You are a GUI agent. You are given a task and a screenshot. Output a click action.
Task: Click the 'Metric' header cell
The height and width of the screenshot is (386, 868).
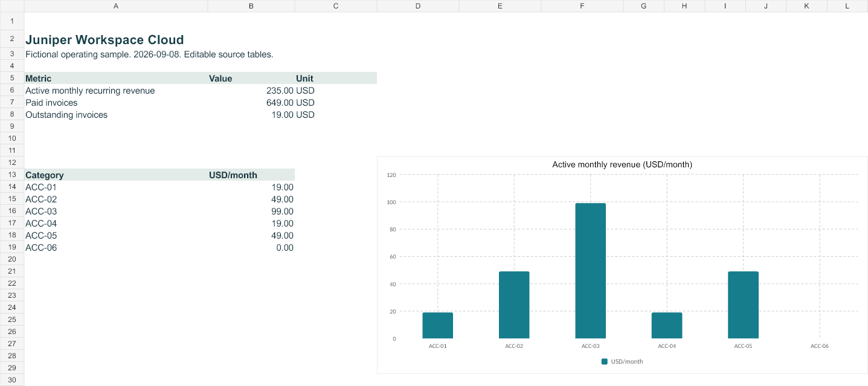[116, 78]
